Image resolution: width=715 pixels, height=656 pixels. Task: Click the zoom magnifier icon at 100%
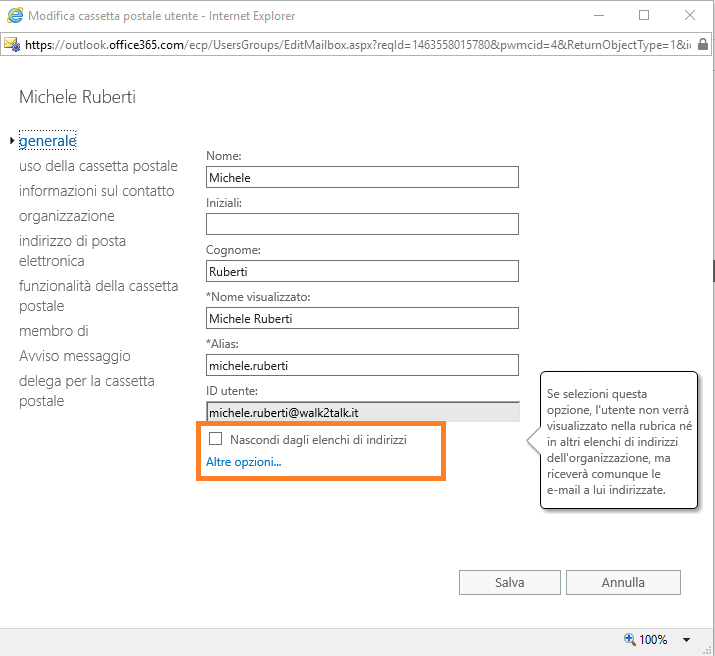point(629,639)
